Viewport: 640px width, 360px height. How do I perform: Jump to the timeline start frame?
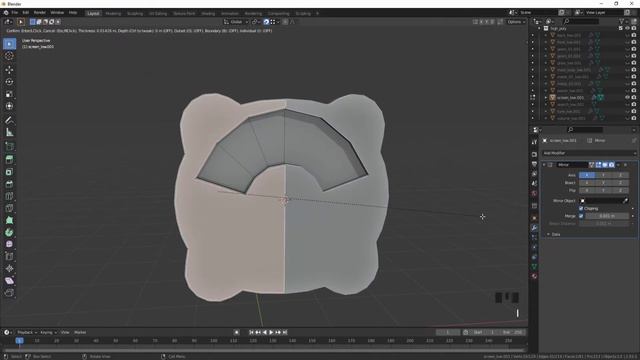click(251, 333)
